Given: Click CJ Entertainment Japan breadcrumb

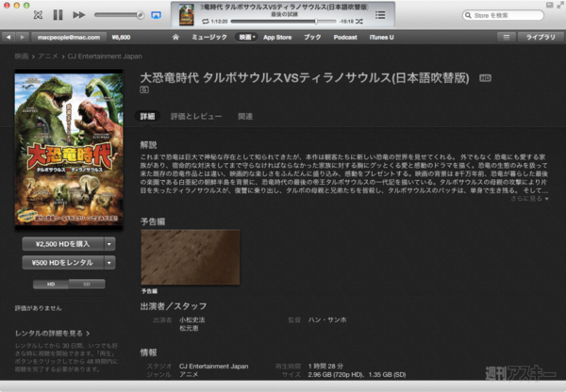Looking at the screenshot, I should (105, 57).
